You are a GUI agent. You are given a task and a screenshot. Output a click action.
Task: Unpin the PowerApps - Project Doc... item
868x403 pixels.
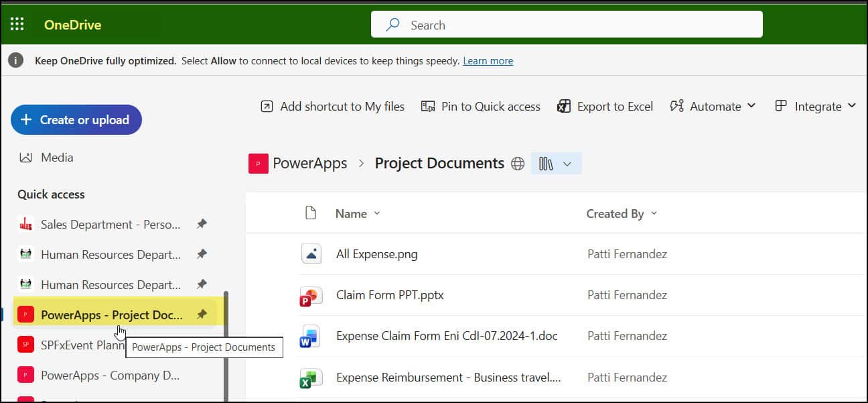[202, 314]
